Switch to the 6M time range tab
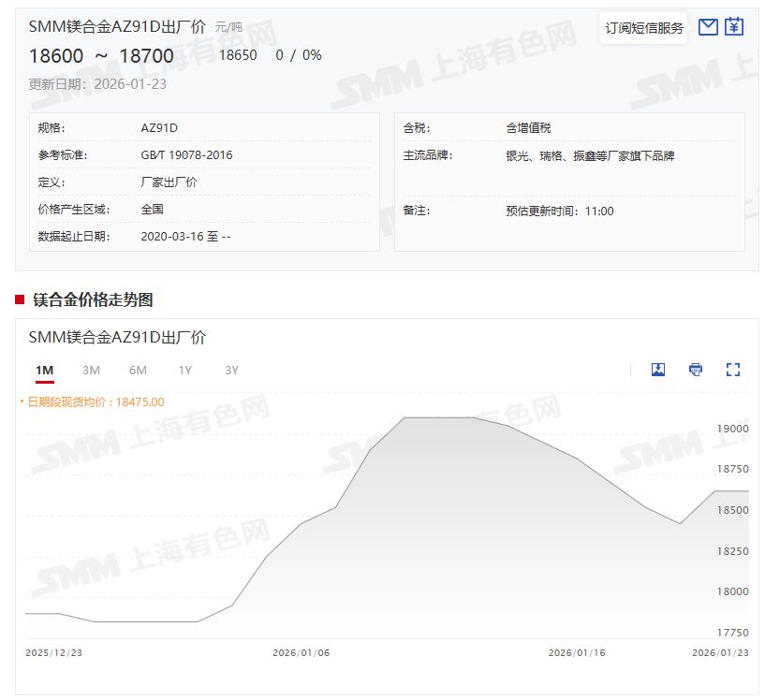Screen dimensions: 765x700 tap(138, 371)
